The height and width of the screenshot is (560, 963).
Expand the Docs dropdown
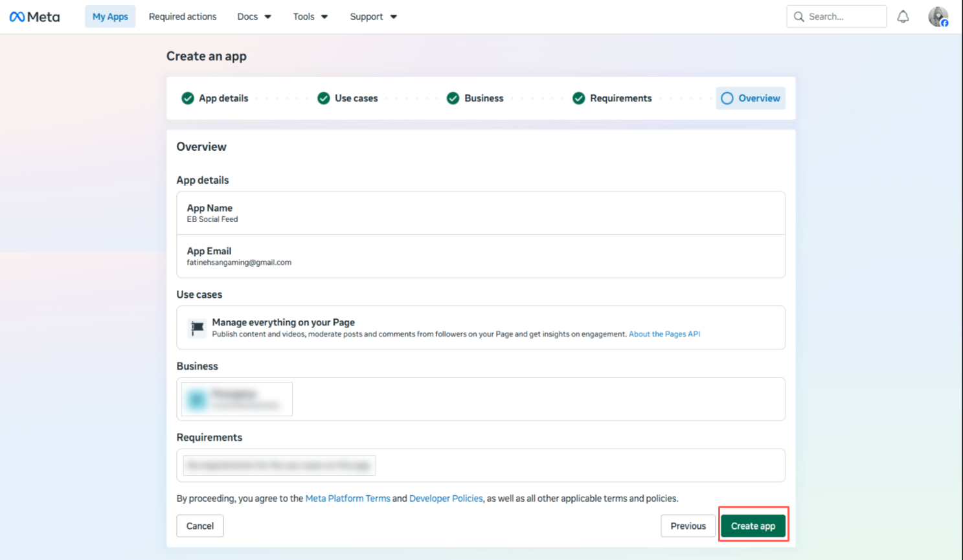tap(254, 17)
